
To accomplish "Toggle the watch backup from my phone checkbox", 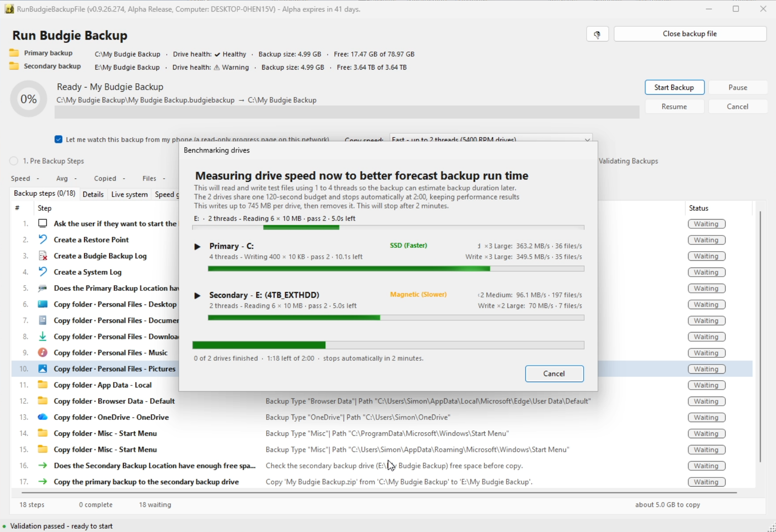I will tap(58, 140).
